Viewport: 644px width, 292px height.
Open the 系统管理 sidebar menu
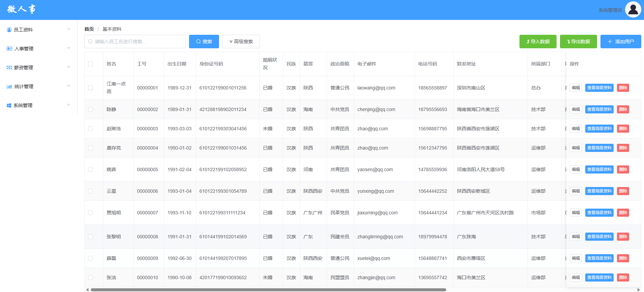click(x=38, y=105)
